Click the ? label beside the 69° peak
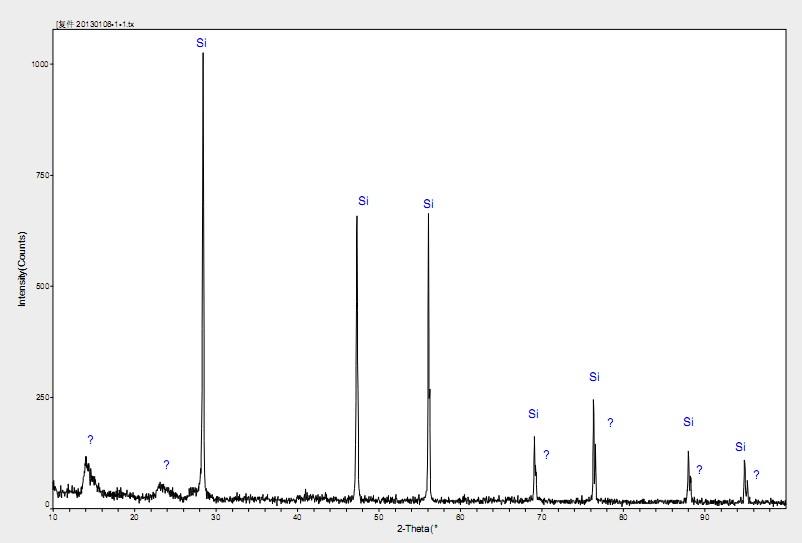Image resolution: width=802 pixels, height=543 pixels. [x=546, y=455]
